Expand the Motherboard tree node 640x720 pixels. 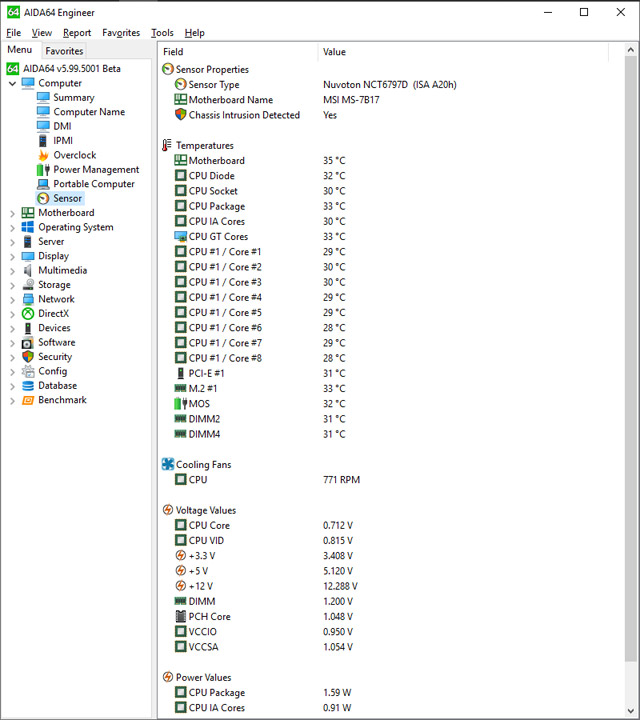[x=12, y=213]
